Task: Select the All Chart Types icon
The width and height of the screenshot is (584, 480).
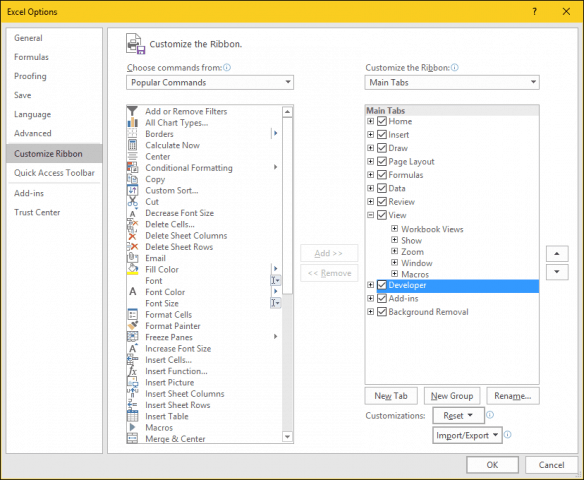Action: (x=132, y=123)
